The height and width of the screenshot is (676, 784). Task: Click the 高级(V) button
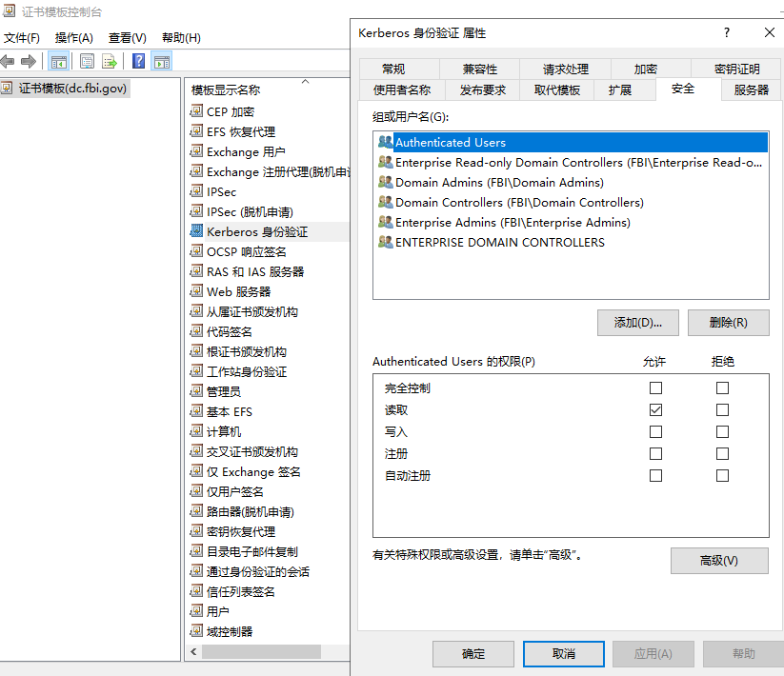(x=718, y=561)
